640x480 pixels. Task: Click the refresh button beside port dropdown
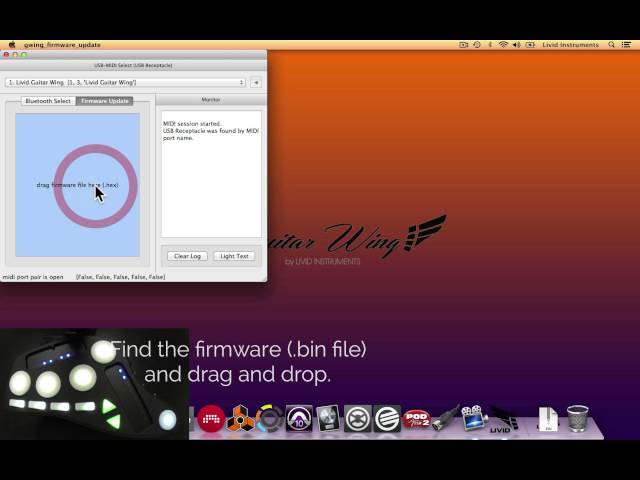(256, 82)
